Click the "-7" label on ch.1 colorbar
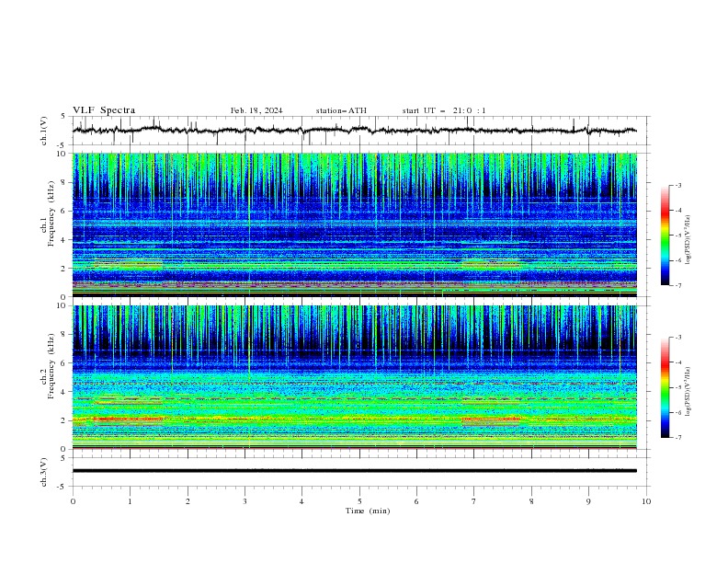The image size is (728, 563). click(677, 285)
